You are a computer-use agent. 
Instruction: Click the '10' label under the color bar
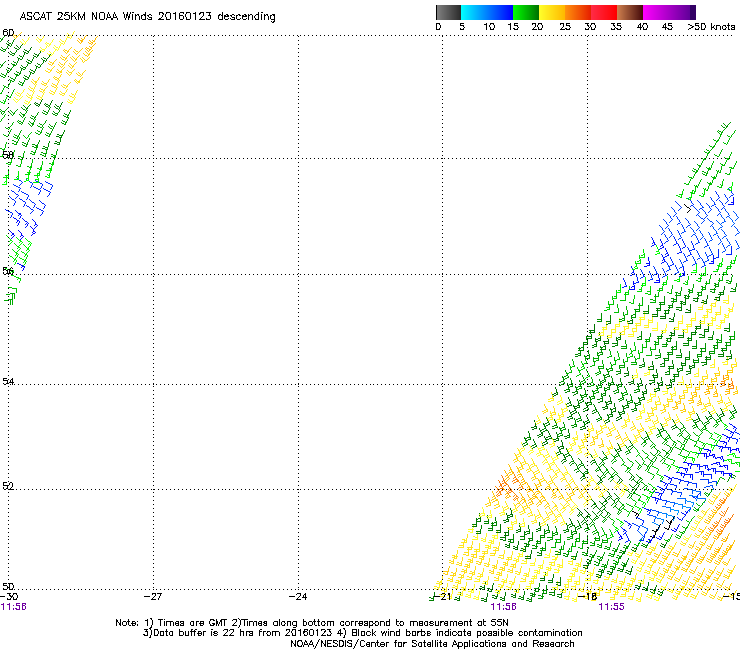(489, 27)
